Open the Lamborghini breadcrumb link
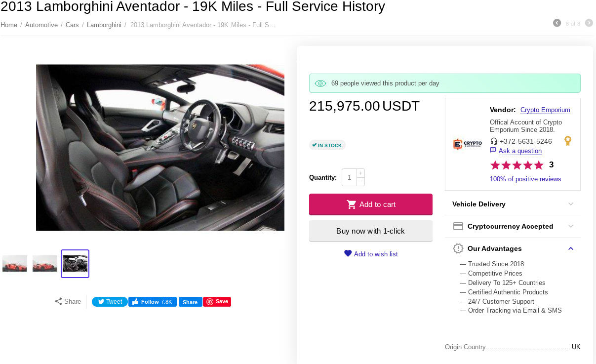Screen dimensions: 596x364 [x=104, y=25]
